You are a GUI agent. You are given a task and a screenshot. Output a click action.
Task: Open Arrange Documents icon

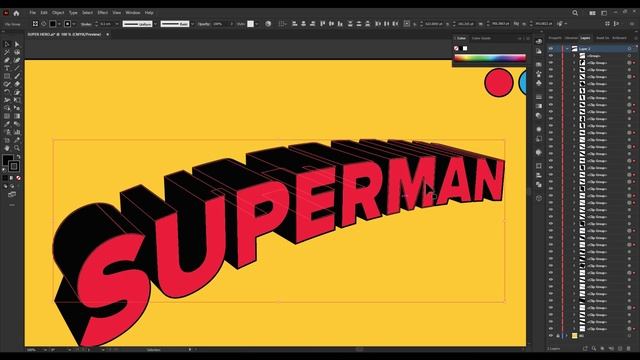592,13
